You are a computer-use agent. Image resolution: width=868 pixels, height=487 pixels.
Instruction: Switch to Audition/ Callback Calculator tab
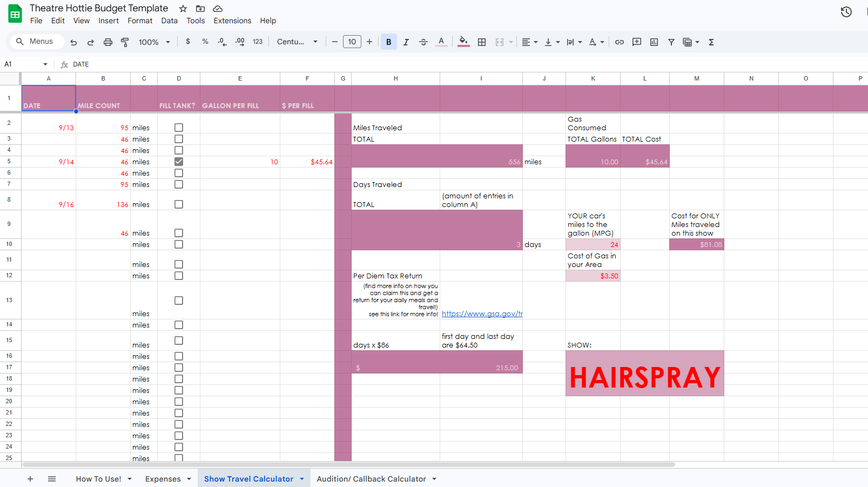coord(371,479)
